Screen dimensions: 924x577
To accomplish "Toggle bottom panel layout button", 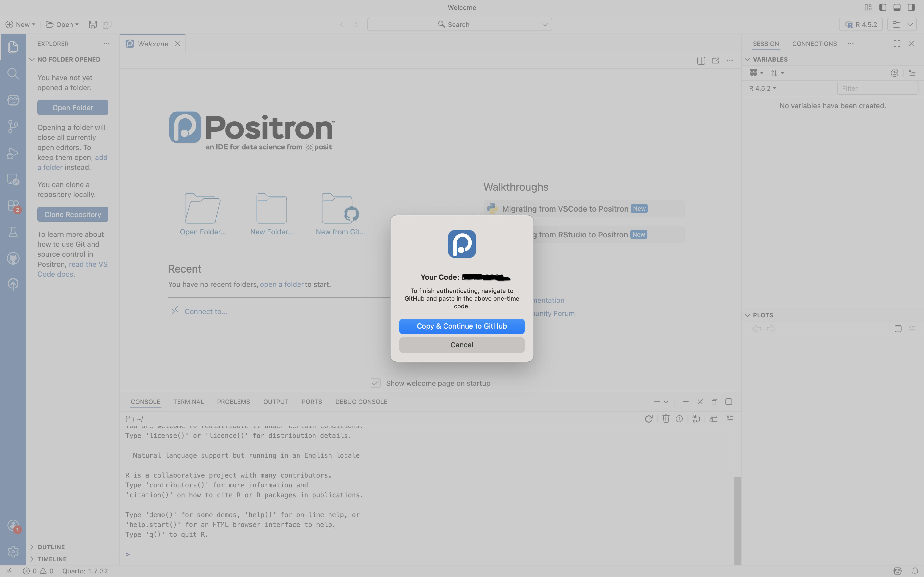I will click(x=897, y=7).
